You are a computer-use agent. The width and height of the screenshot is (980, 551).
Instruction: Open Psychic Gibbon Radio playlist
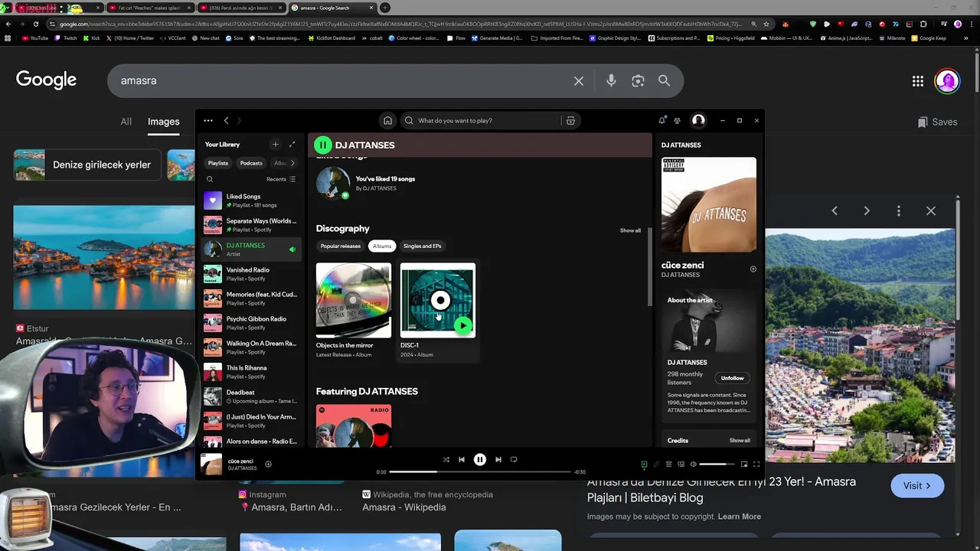click(250, 323)
